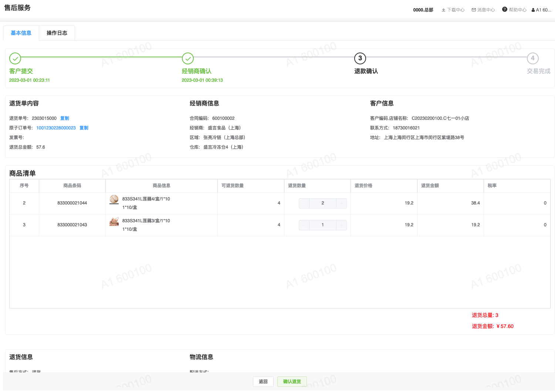Click the 确认退货 button
Image resolution: width=555 pixels, height=392 pixels.
[292, 382]
